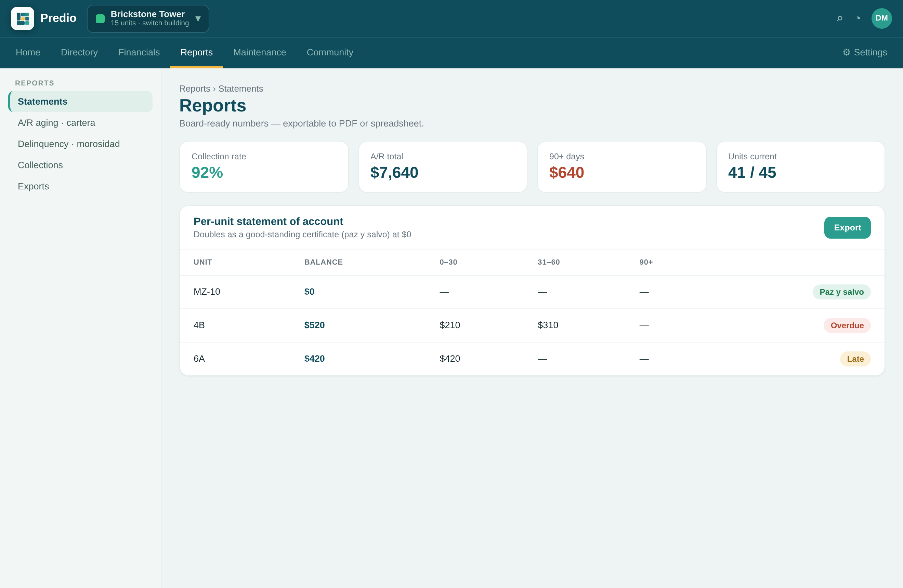Sort by the 0–30 column header
The image size is (903, 588).
click(x=448, y=262)
